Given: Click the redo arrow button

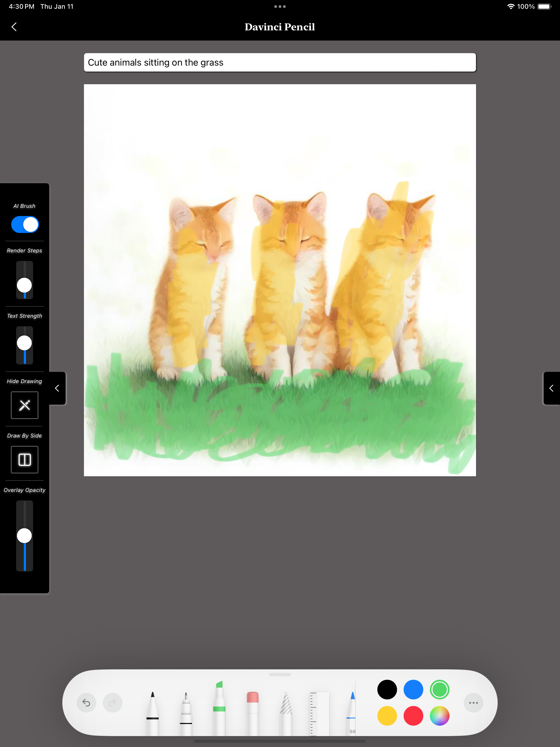Looking at the screenshot, I should [x=112, y=703].
